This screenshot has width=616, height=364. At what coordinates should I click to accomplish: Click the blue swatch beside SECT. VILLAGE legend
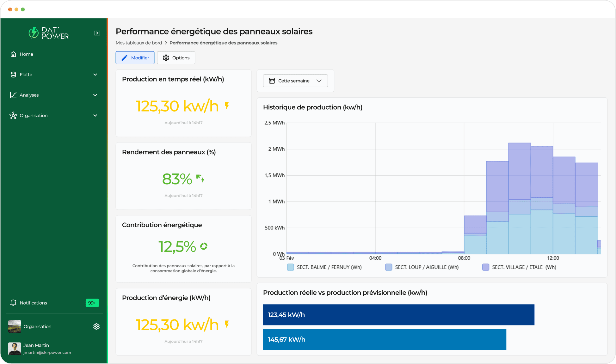click(485, 267)
